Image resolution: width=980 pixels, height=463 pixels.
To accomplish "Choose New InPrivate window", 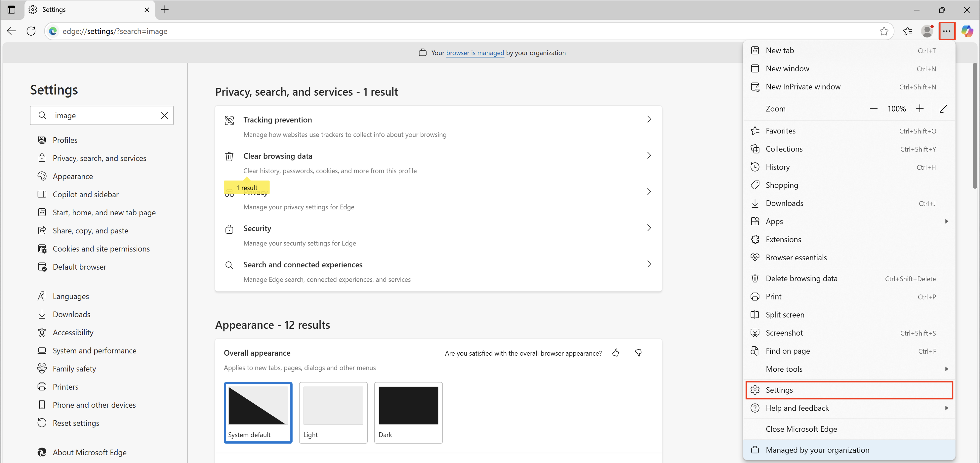I will (849, 87).
